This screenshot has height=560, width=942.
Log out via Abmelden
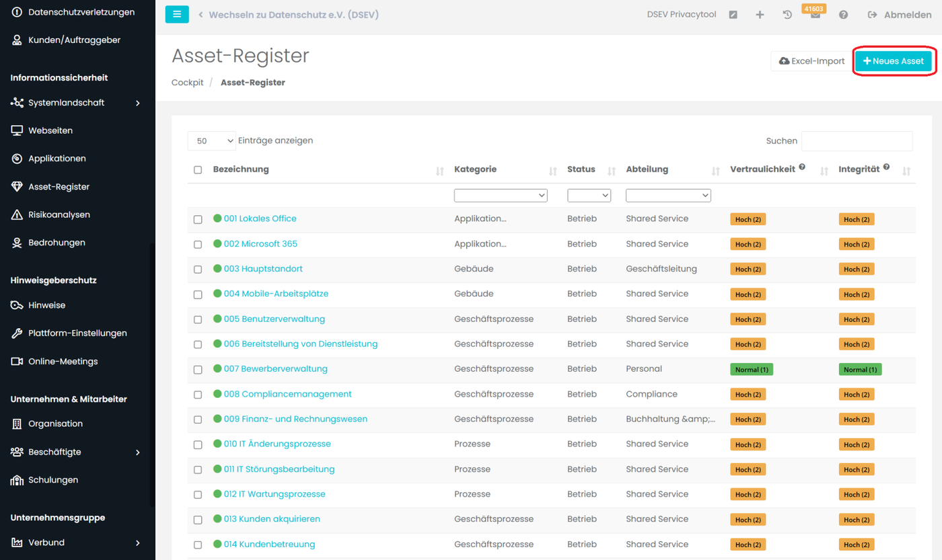[900, 15]
